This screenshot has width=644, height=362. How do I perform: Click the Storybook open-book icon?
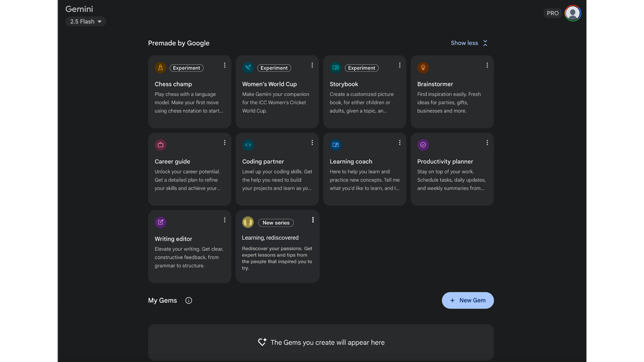[x=335, y=68]
